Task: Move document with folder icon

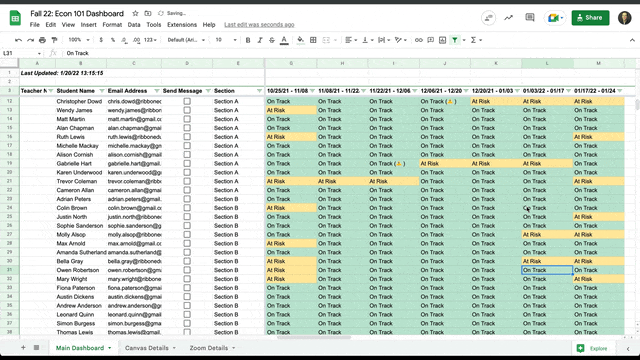Action: [148, 13]
